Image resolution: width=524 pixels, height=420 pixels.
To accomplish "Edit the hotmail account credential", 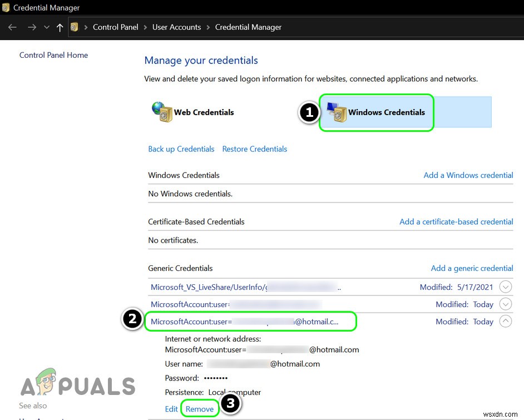I will point(171,408).
